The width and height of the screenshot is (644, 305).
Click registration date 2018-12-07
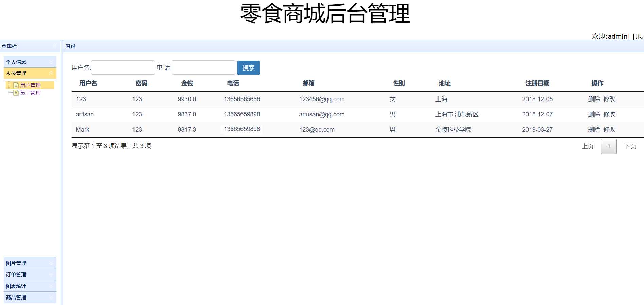coord(537,114)
